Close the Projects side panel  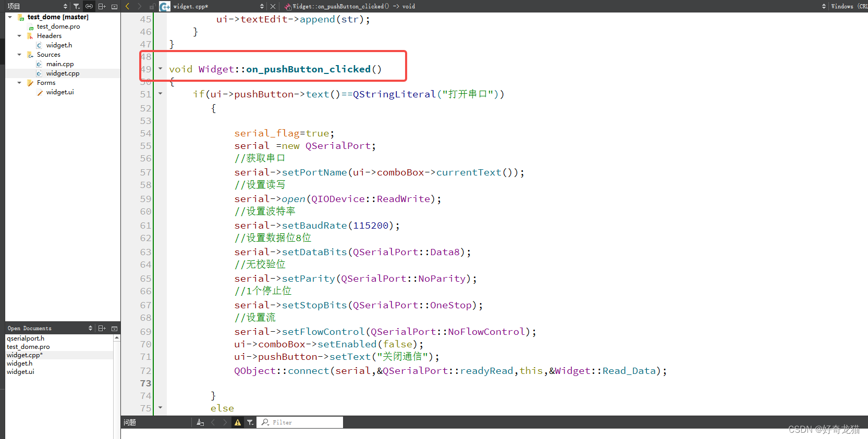pyautogui.click(x=114, y=6)
